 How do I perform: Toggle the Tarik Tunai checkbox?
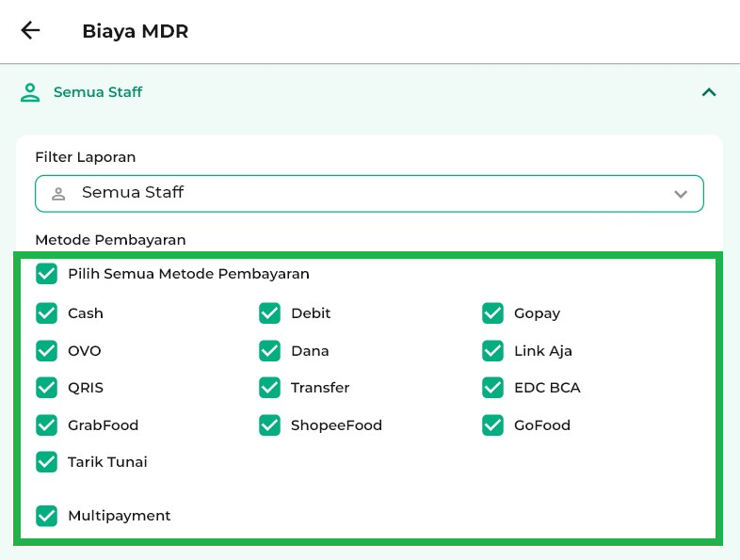46,461
